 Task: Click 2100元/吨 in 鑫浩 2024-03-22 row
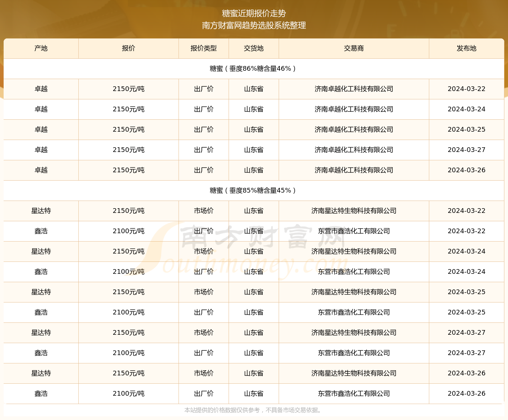click(x=128, y=231)
